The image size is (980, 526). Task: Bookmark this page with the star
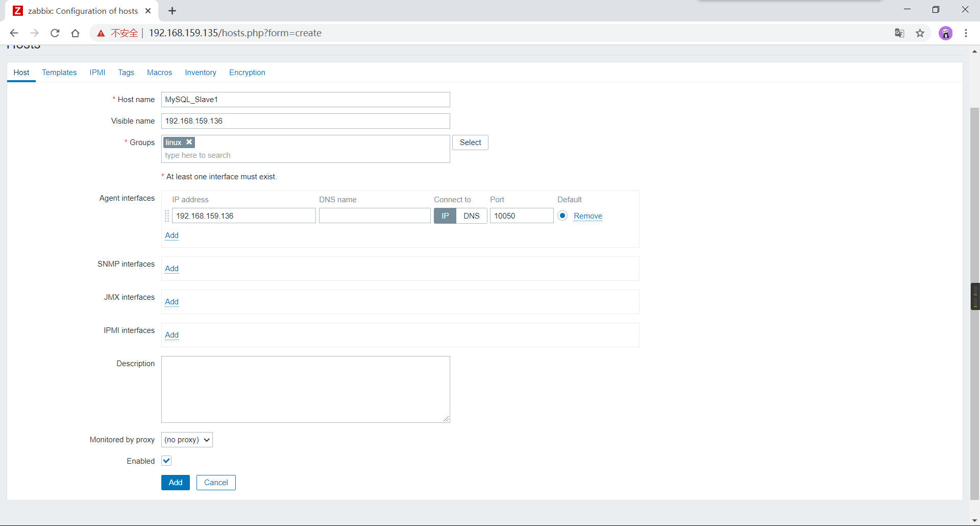click(920, 33)
